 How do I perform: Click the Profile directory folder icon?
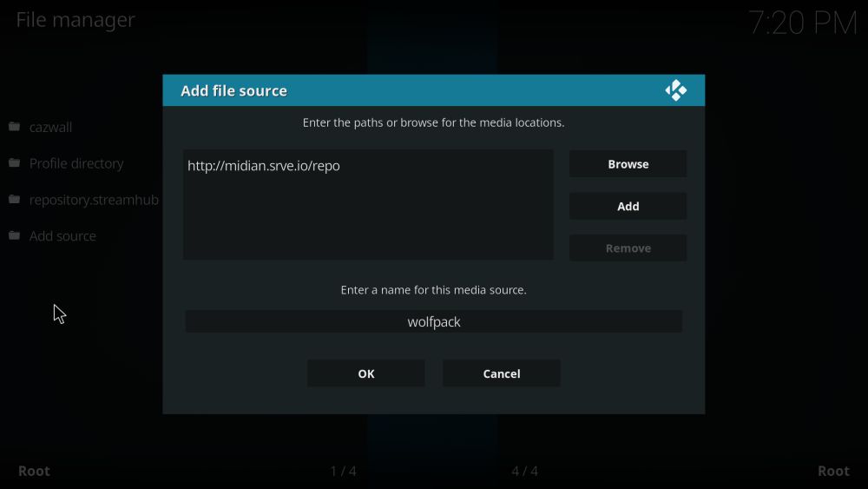coord(15,162)
